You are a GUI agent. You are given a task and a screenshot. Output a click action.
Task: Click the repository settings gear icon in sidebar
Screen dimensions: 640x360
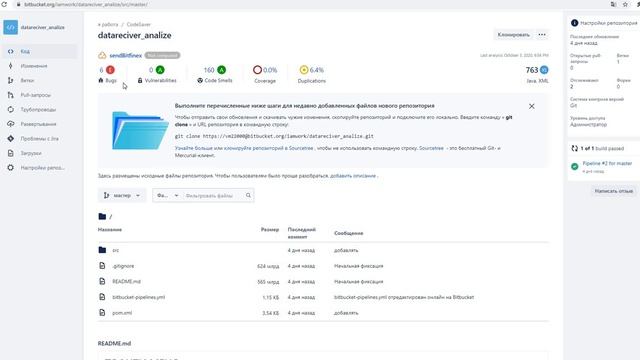coord(11,168)
